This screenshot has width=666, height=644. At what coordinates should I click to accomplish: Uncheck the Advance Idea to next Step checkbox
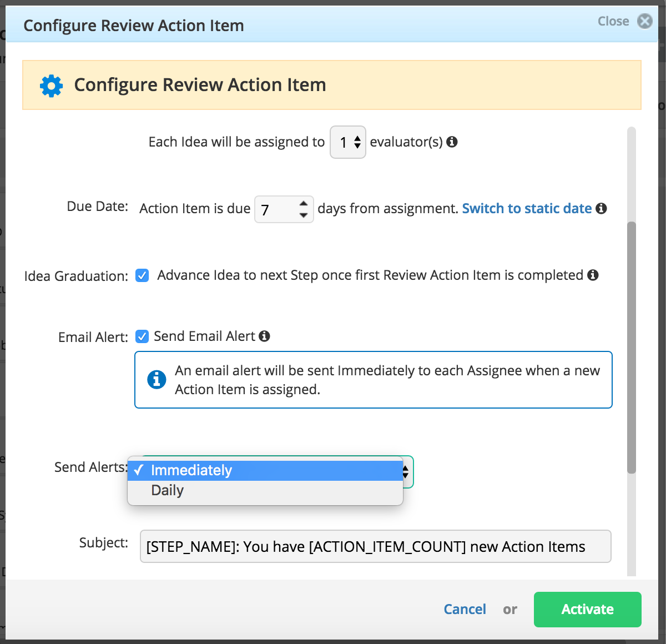(143, 275)
